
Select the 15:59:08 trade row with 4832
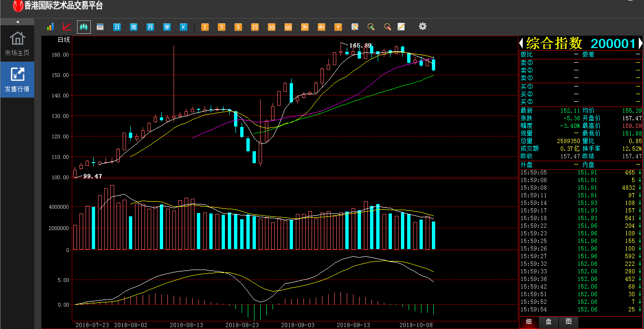point(581,188)
